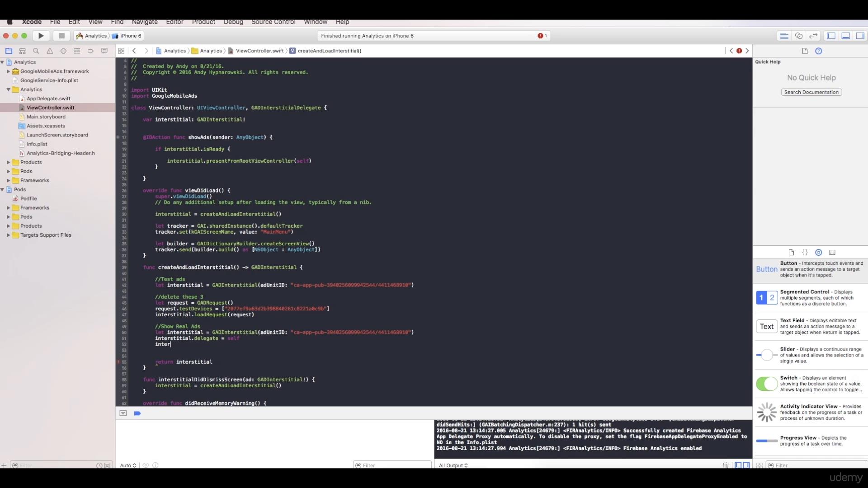Viewport: 868px width, 488px height.
Task: Expand Products under Analytics project
Action: (x=8, y=162)
